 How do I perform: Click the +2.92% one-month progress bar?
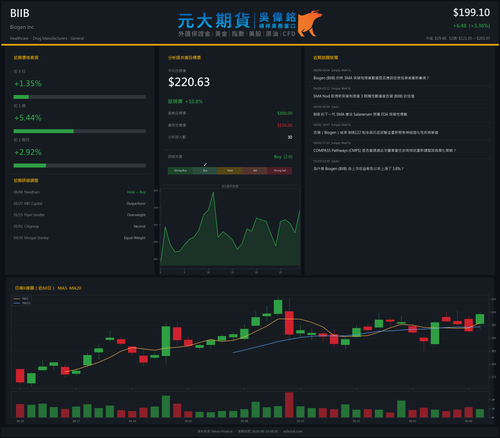click(x=80, y=166)
